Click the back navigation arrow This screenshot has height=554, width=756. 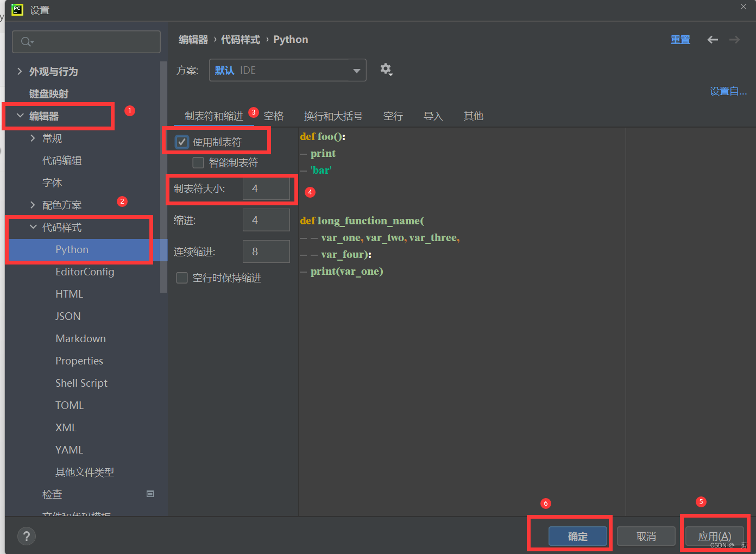(x=712, y=39)
